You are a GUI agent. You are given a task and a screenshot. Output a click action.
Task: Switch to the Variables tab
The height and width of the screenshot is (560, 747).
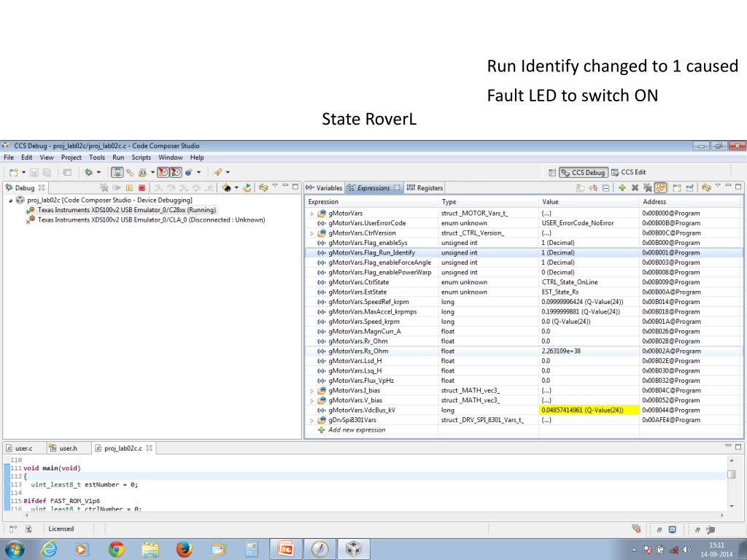[324, 188]
